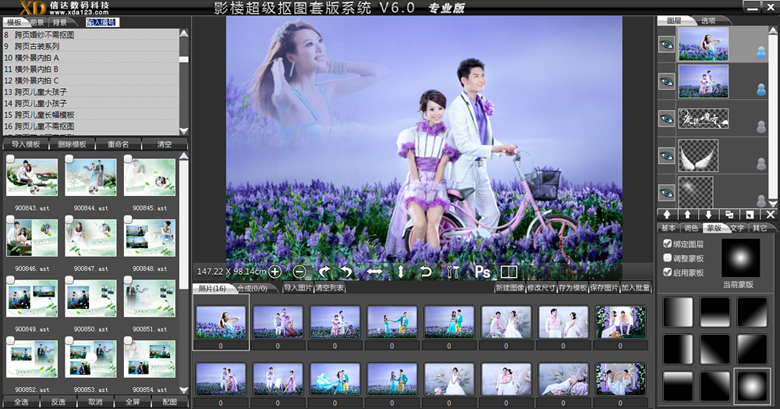Toggle visibility of angel wings layer
Image resolution: width=780 pixels, height=409 pixels.
click(667, 155)
